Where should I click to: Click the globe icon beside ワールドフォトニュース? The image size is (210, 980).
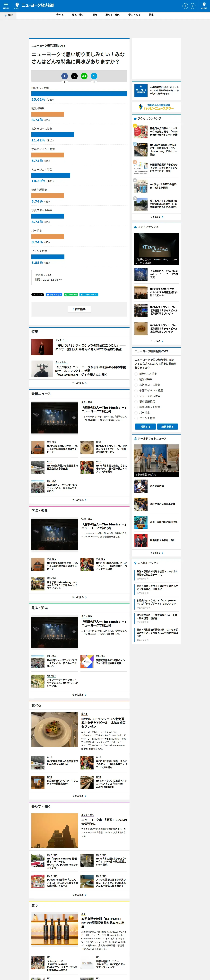135,439
